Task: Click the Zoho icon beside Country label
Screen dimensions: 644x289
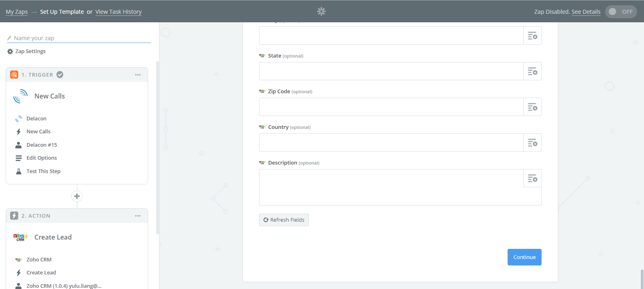Action: 262,127
